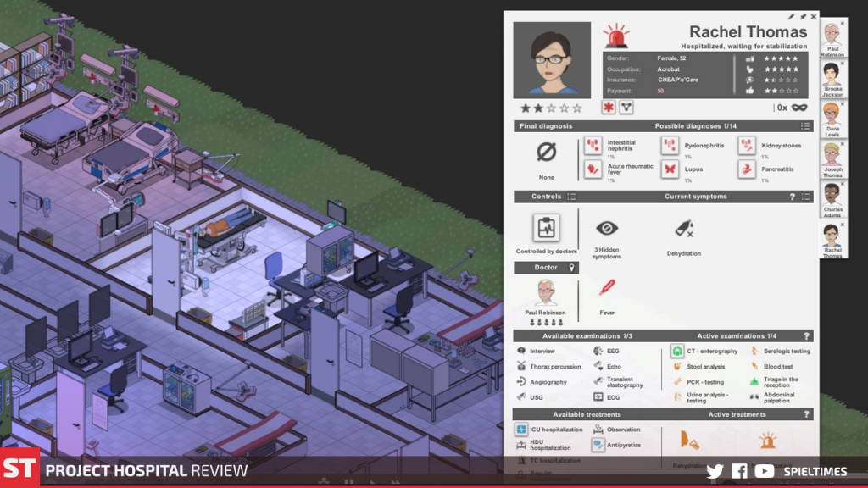Click the PCR - testing entry
This screenshot has height=488, width=868.
click(698, 382)
